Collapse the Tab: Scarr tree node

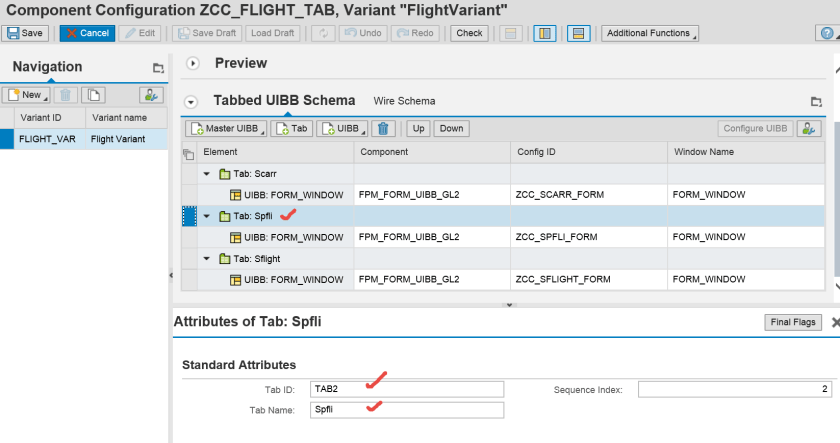pyautogui.click(x=207, y=174)
